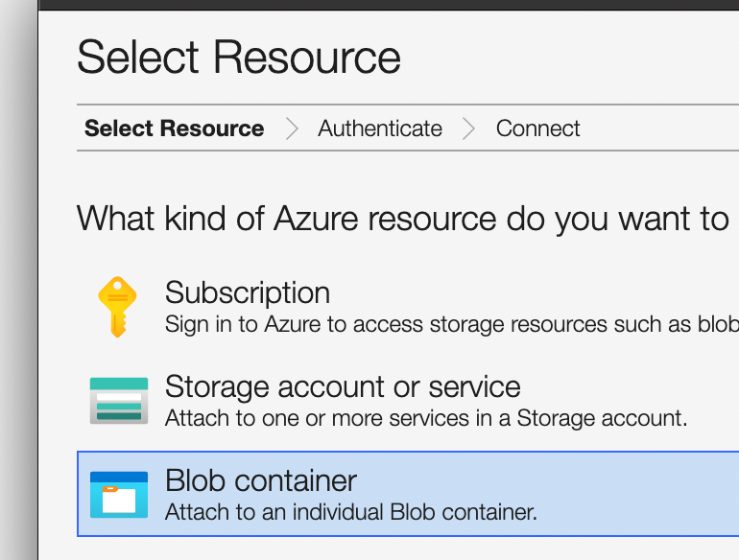Click chevron between Select Resource and Authenticate
This screenshot has height=560, width=739.
pyautogui.click(x=292, y=128)
